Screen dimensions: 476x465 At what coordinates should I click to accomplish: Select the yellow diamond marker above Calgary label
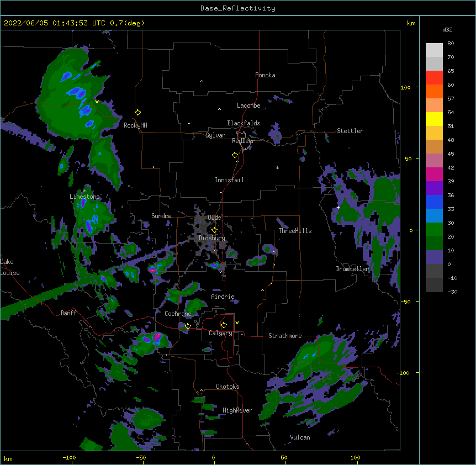pyautogui.click(x=224, y=325)
